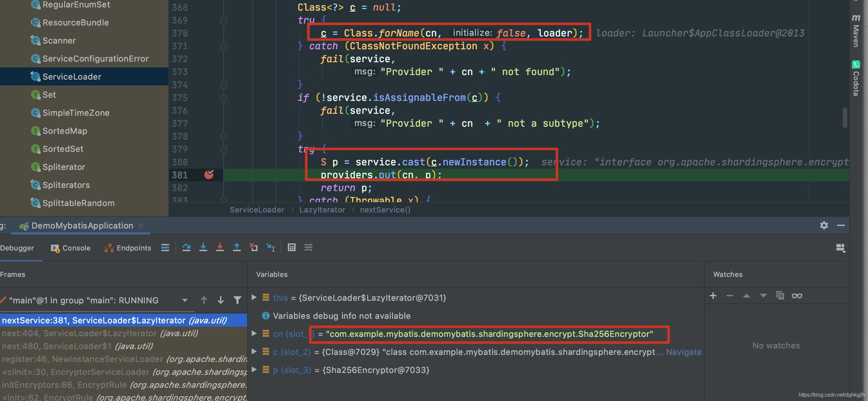Click the Duplicate watch icon
The image size is (868, 401).
click(x=780, y=296)
